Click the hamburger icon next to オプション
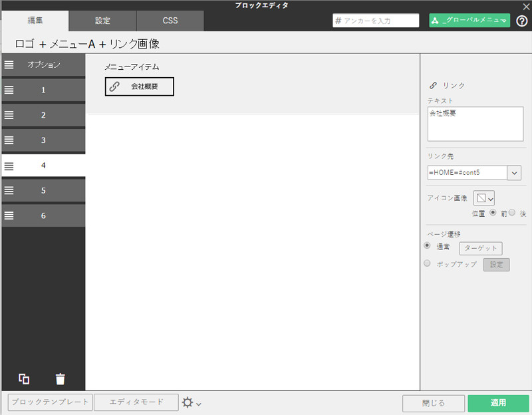The image size is (532, 415). coord(9,65)
